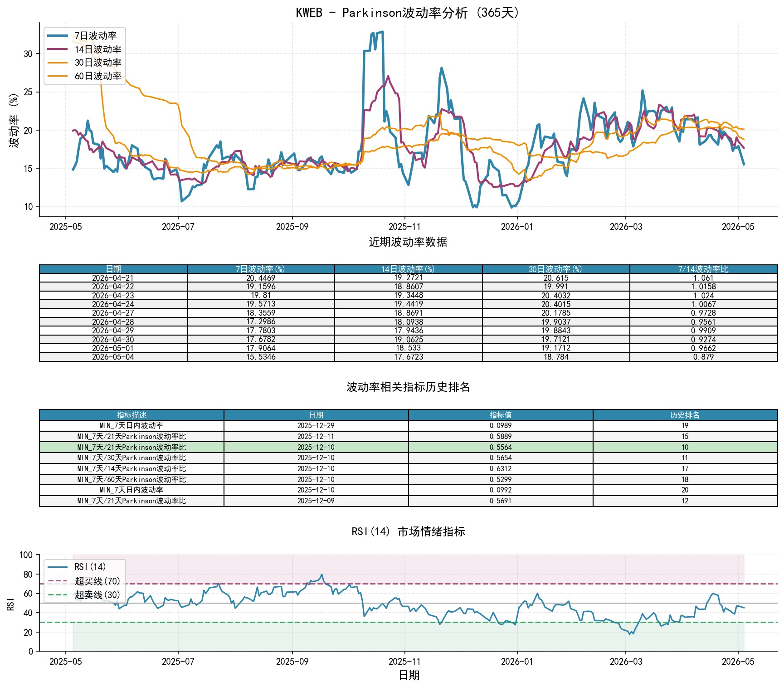Image resolution: width=784 pixels, height=687 pixels.
Task: Select the date cell 2026-04-21
Action: tap(113, 278)
